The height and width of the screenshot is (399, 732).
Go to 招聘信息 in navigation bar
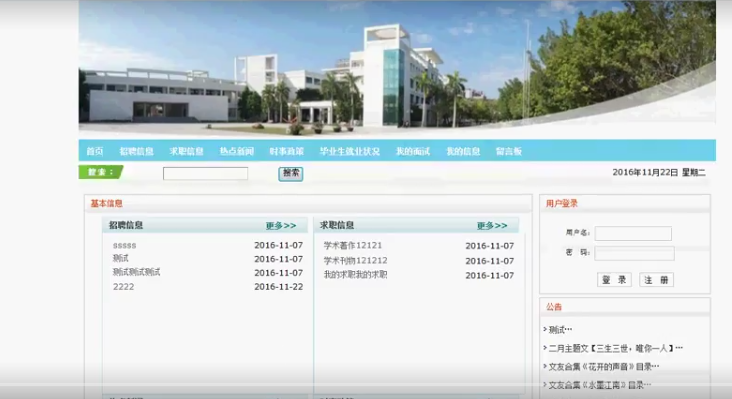tap(136, 151)
